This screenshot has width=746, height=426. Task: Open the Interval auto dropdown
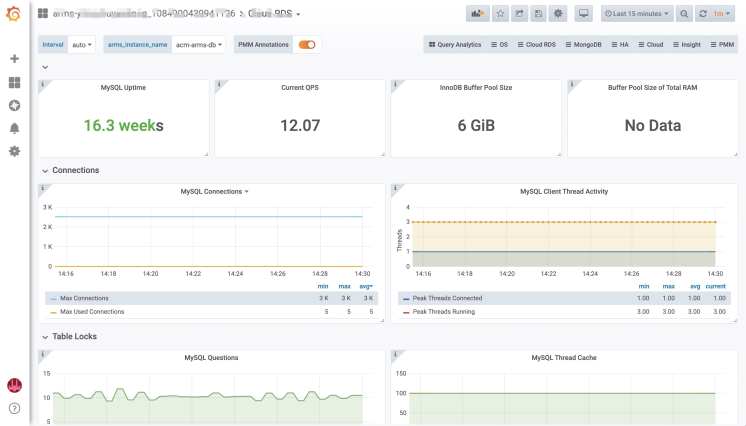82,45
